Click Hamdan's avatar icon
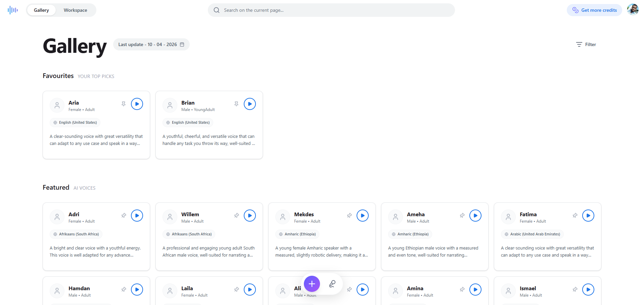644x305 pixels. pos(57,291)
